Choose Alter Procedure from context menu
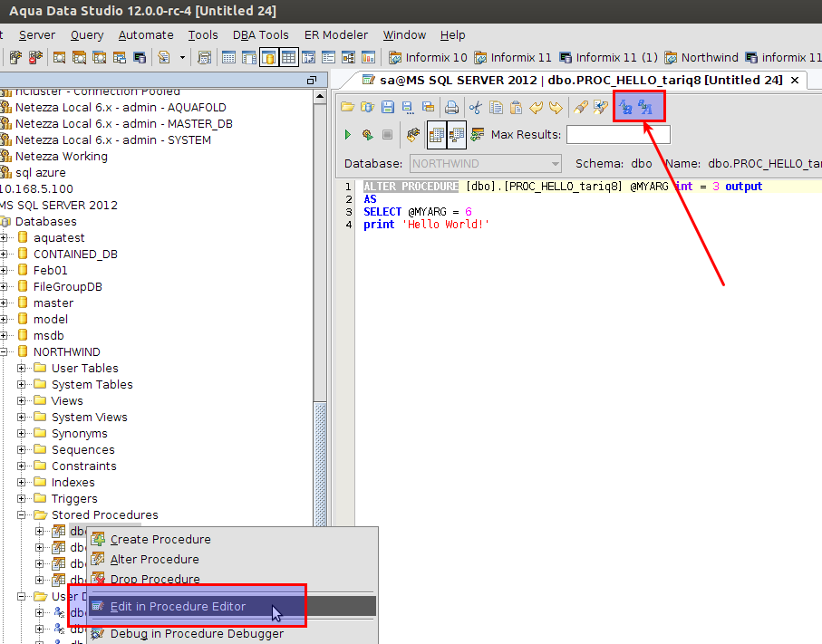Image resolution: width=822 pixels, height=644 pixels. (232, 559)
